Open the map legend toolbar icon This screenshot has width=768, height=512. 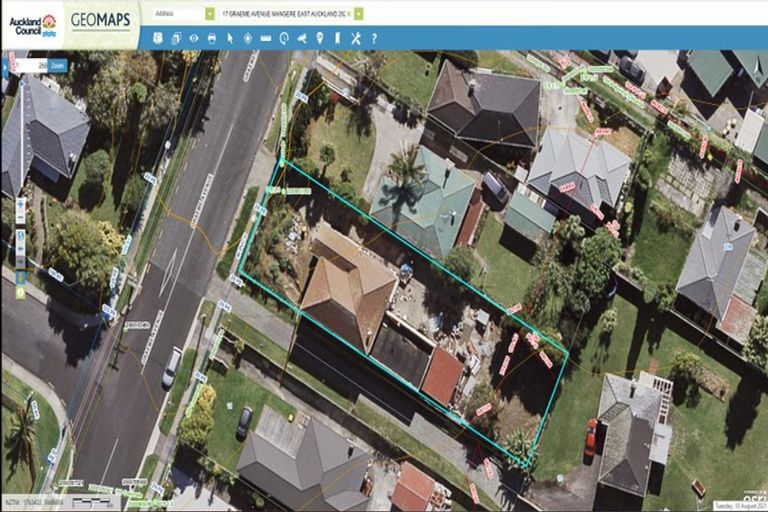[157, 38]
